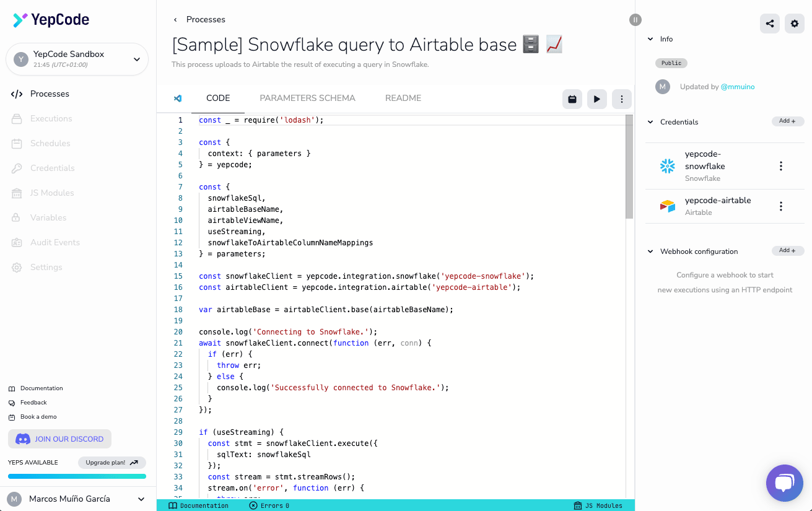Screen dimensions: 812x511
Task: Go to Audit Events in sidebar
Action: [55, 243]
